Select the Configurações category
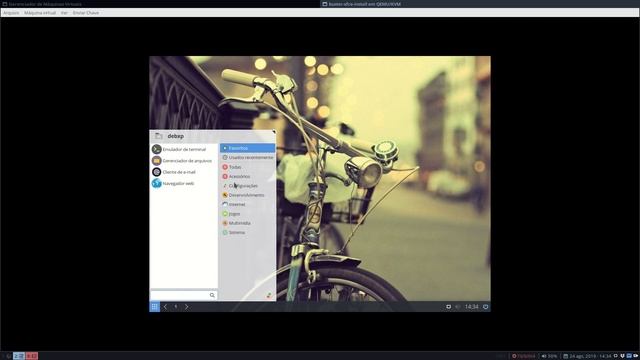This screenshot has height=360, width=640. [247, 186]
